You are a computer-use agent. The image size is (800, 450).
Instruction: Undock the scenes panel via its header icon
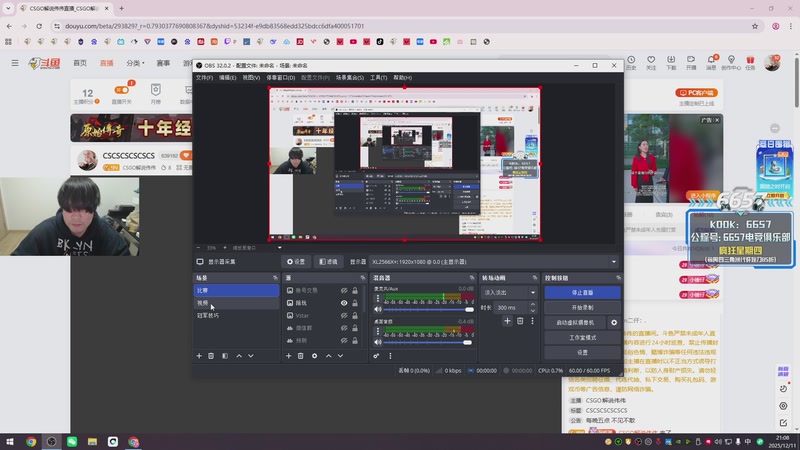275,278
